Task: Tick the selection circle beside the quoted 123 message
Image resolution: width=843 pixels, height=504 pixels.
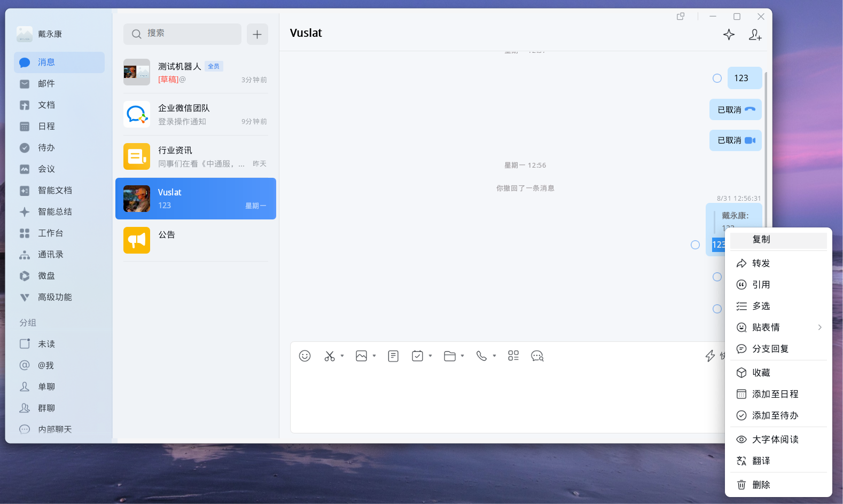Action: pyautogui.click(x=695, y=245)
